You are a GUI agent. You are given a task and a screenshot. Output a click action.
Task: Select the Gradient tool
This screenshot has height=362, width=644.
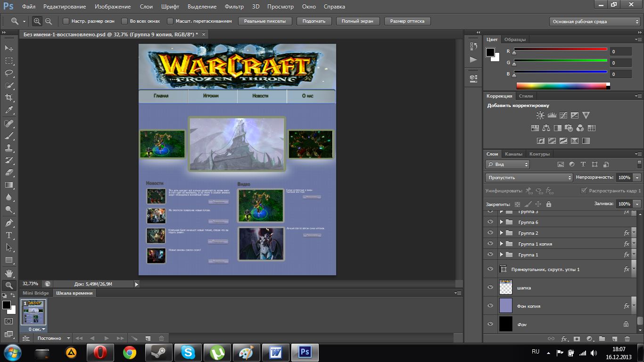tap(9, 185)
